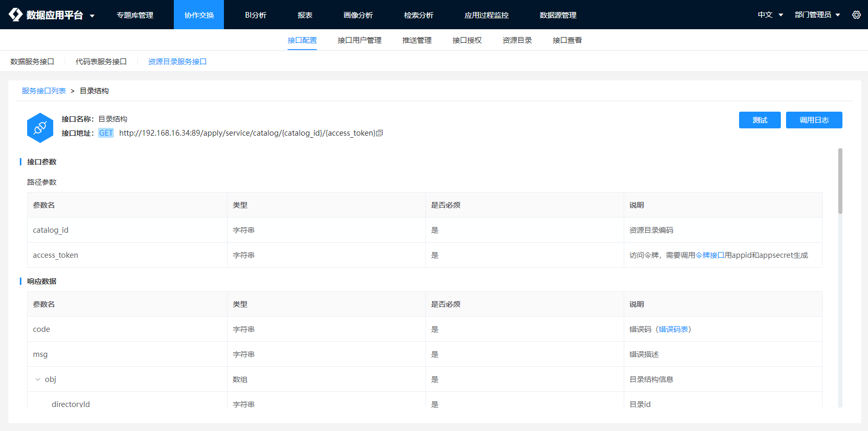Open the 错误码表 link

pos(673,329)
